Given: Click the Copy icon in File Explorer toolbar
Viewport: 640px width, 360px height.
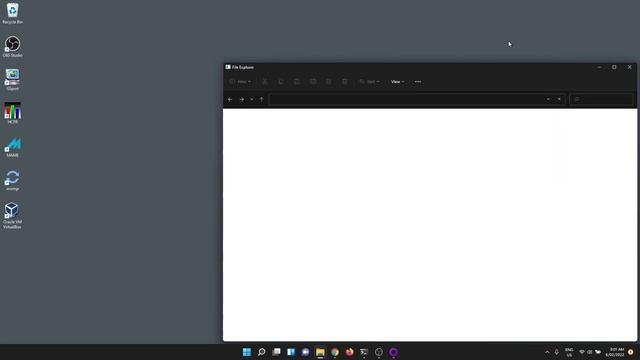Looking at the screenshot, I should click(x=281, y=82).
